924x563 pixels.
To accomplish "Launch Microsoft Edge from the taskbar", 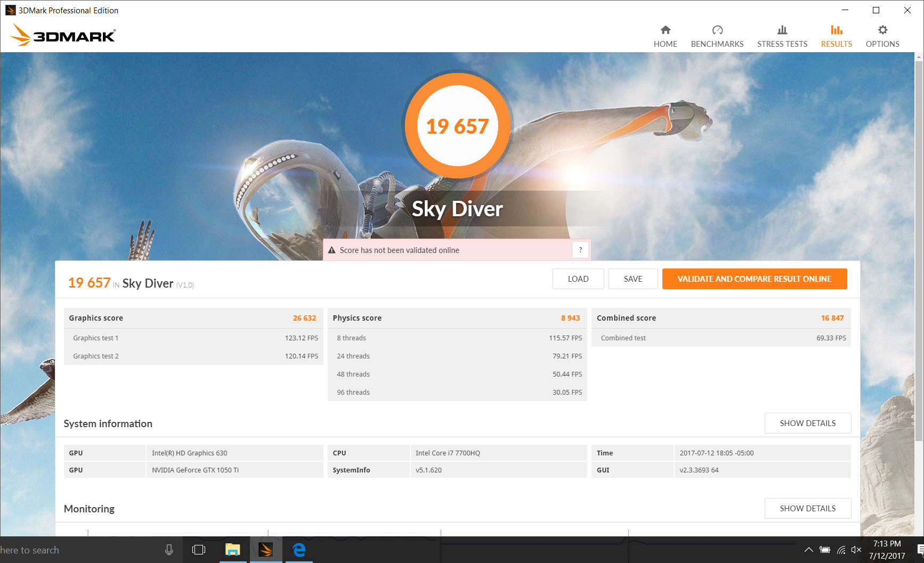I will pos(299,550).
